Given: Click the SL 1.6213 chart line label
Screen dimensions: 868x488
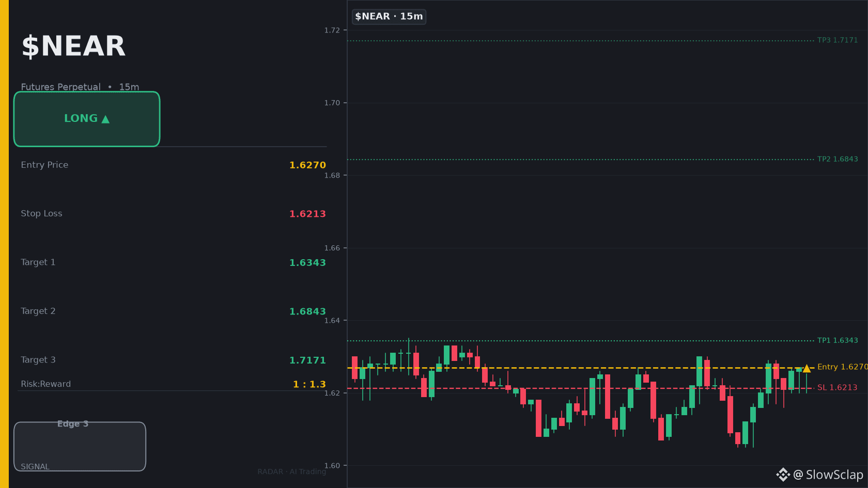Looking at the screenshot, I should coord(837,387).
